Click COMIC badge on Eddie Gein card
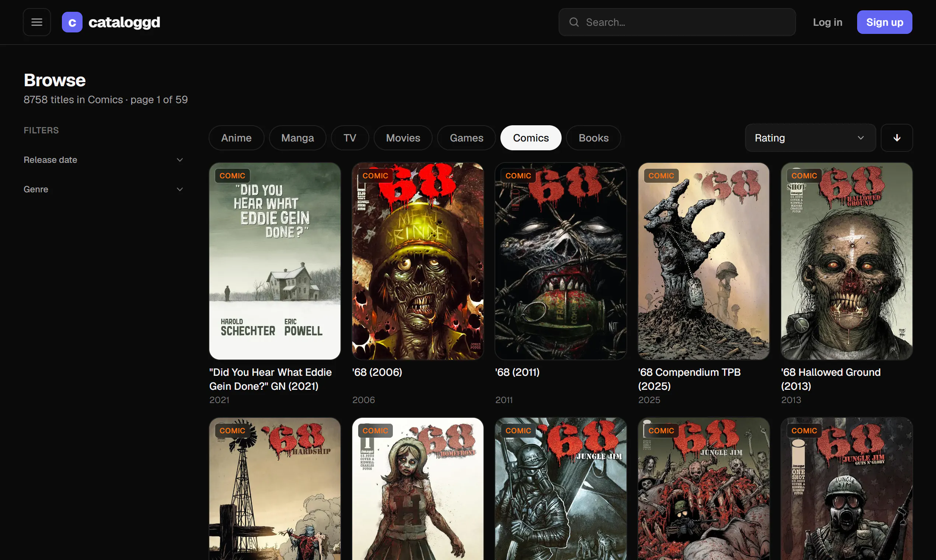 tap(233, 176)
